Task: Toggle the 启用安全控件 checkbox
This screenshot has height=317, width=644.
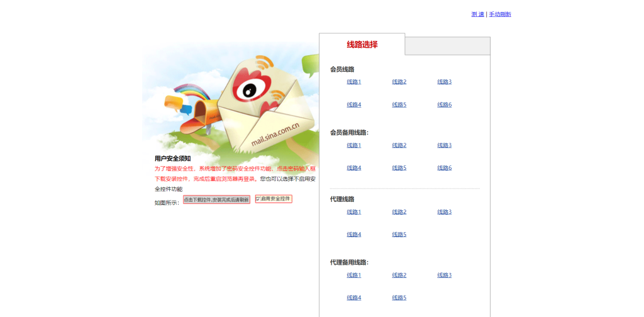Action: coord(258,199)
